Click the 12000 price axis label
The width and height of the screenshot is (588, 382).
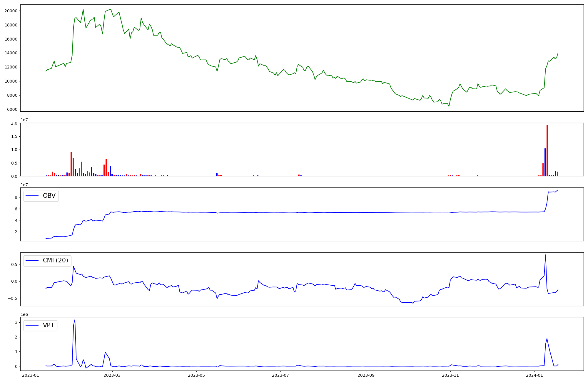pos(11,67)
